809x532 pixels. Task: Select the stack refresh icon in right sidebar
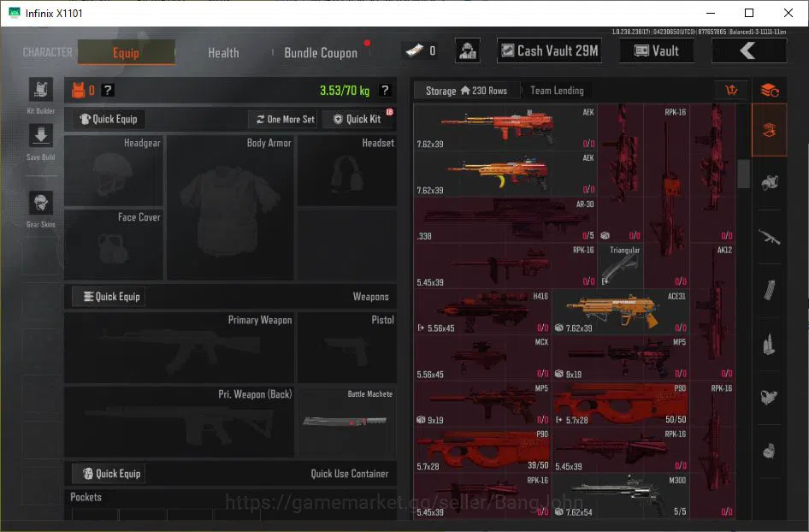(770, 91)
